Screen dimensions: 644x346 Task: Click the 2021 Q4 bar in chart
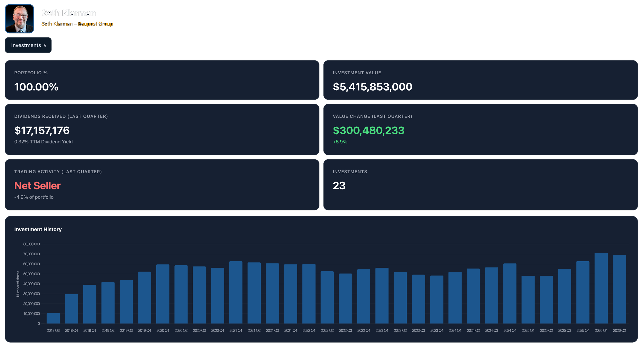pos(291,294)
